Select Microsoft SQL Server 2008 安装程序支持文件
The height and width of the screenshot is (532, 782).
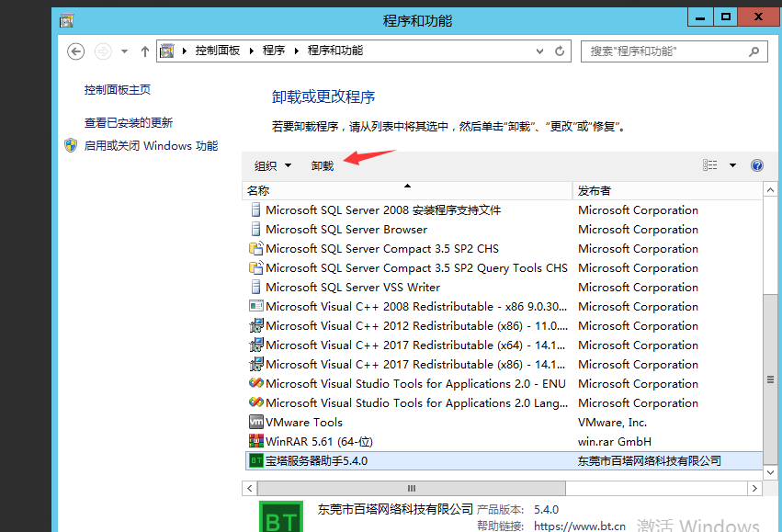click(504, 209)
